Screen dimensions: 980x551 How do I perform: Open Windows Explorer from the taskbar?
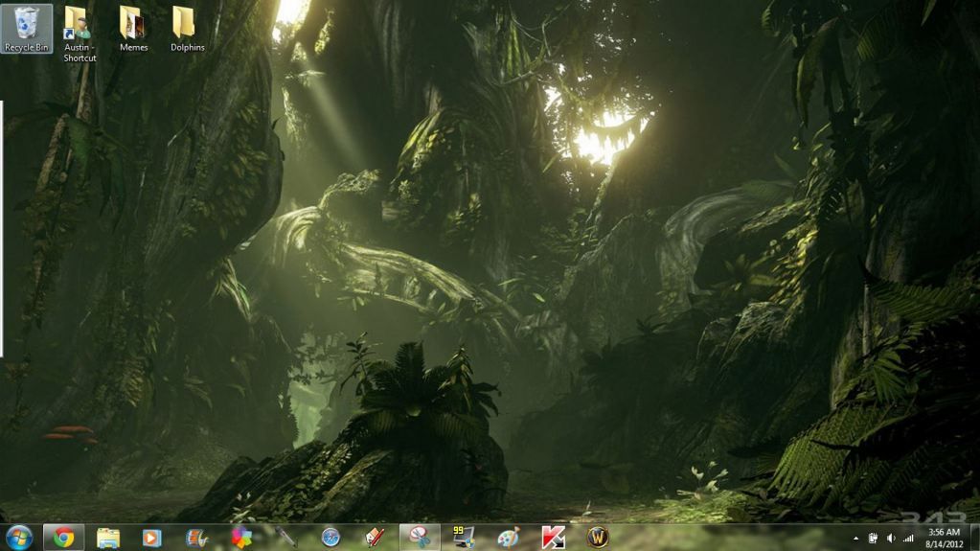[x=108, y=538]
